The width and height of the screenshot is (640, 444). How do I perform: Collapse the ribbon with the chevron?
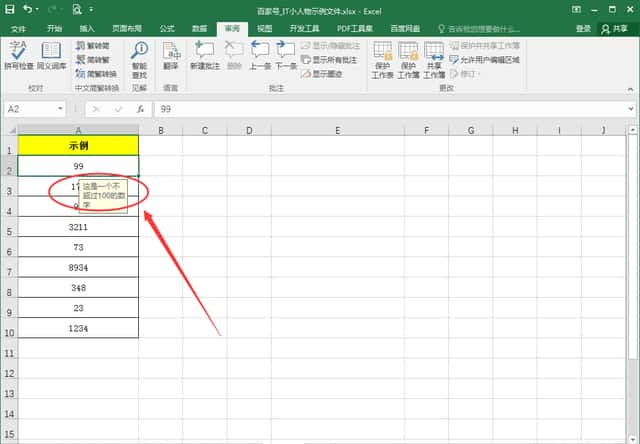pos(630,89)
